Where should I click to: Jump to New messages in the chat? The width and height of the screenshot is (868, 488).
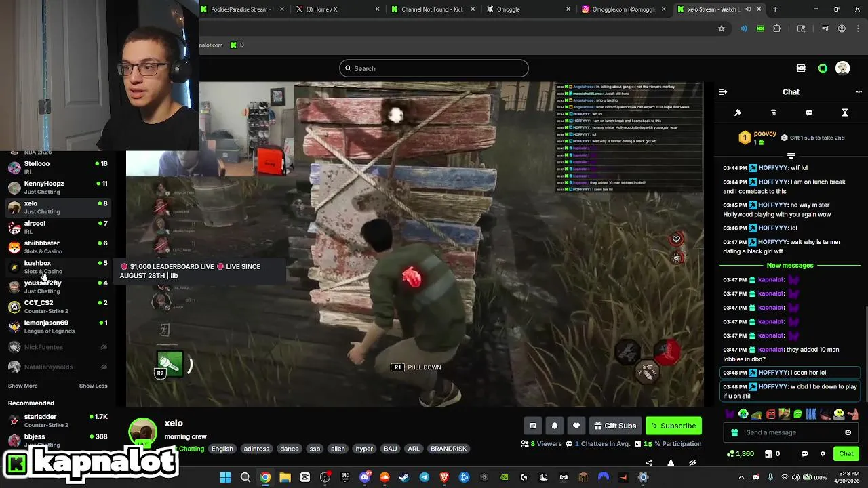pyautogui.click(x=790, y=265)
